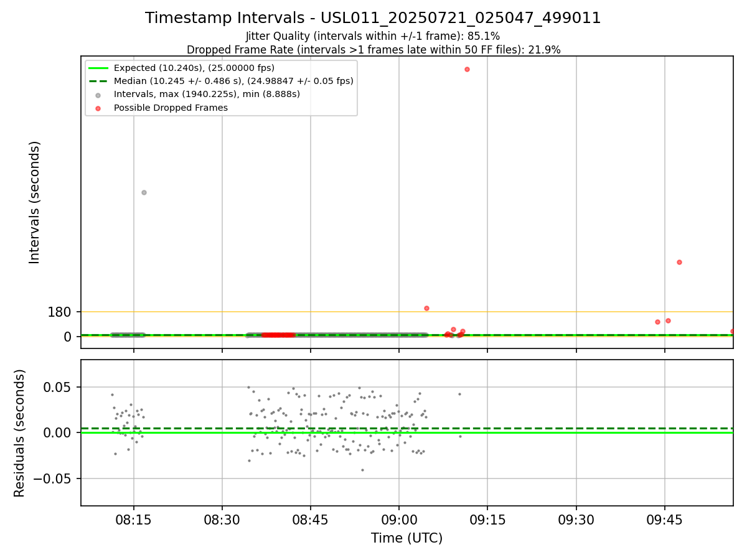
Task: Click the Expected (10.240s) legend entry
Action: tap(194, 68)
